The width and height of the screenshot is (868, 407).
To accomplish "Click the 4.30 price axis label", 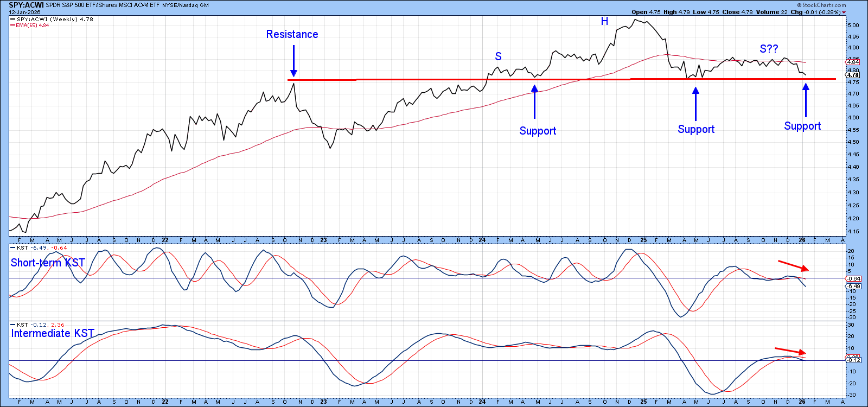I will [853, 193].
